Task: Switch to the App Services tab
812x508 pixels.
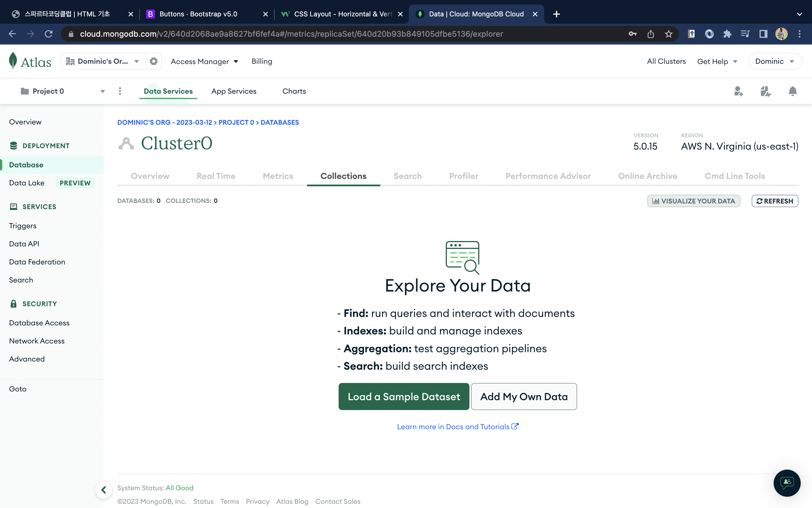Action: pos(234,91)
